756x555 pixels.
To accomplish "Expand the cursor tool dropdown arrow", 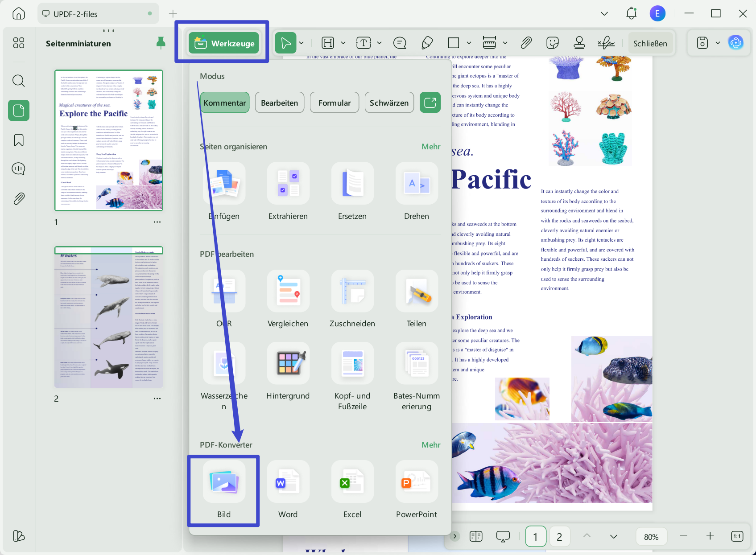I will point(302,43).
